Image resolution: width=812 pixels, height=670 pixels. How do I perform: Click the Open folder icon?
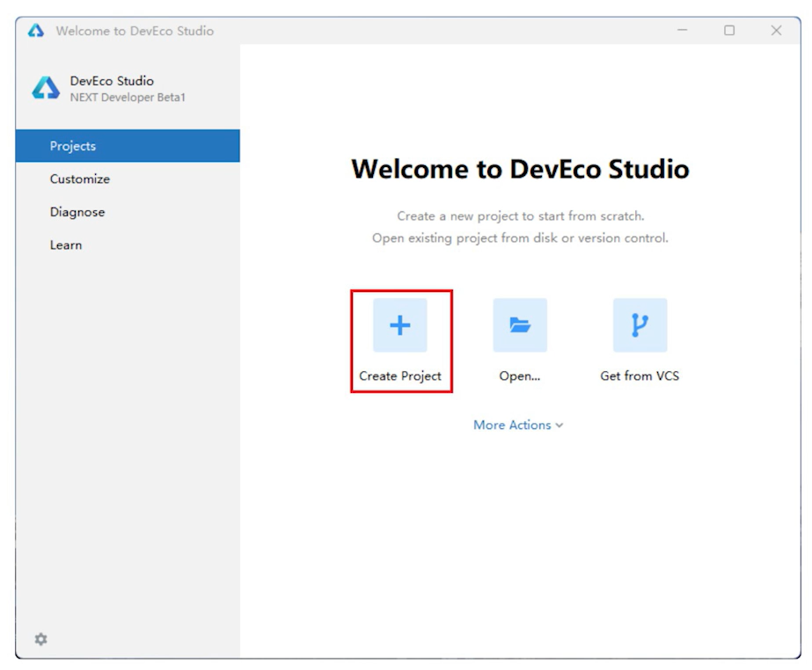coord(520,325)
